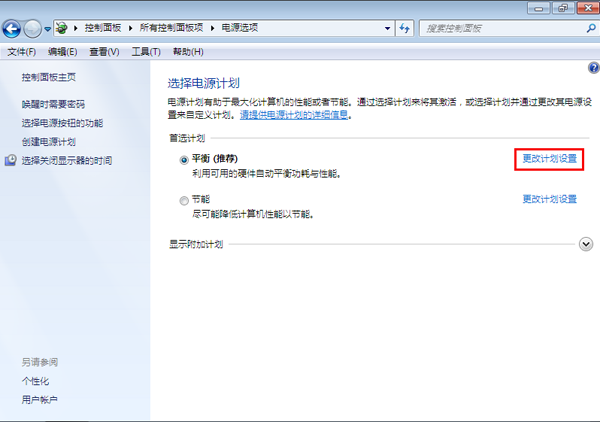Viewport: 600px width, 422px height.
Task: Click the search magnifier icon in the search box
Action: pyautogui.click(x=586, y=29)
